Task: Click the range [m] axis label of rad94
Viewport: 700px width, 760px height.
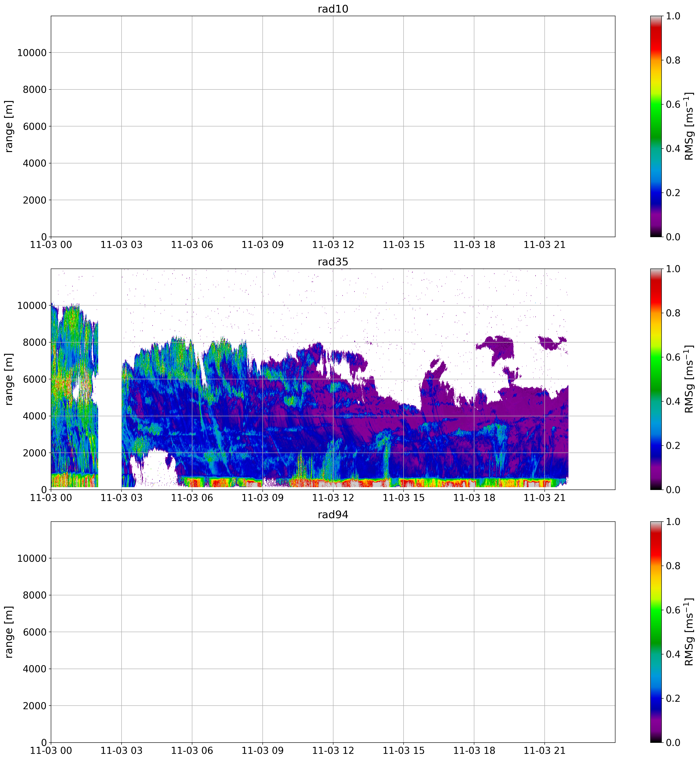Action: coord(9,632)
